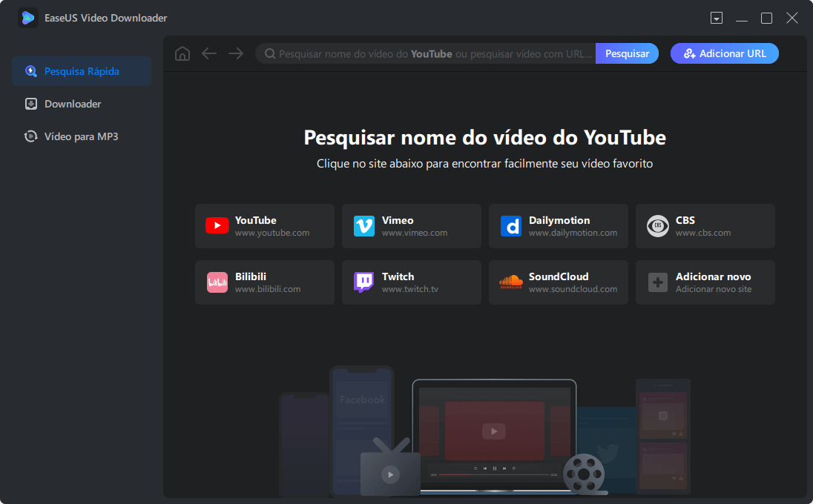Click the YouTube logo icon
813x504 pixels.
coord(217,226)
